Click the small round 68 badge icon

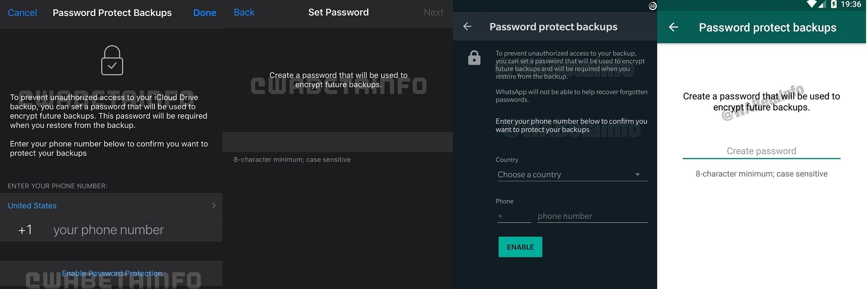(x=652, y=6)
